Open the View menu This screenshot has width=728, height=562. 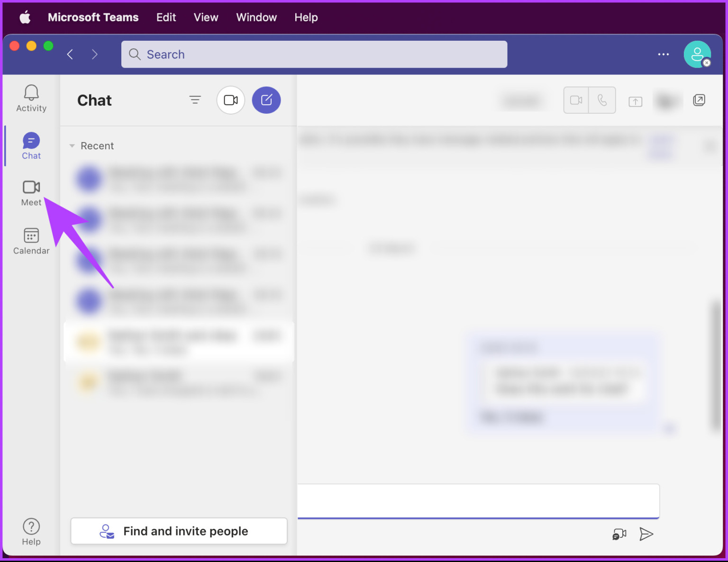click(206, 17)
